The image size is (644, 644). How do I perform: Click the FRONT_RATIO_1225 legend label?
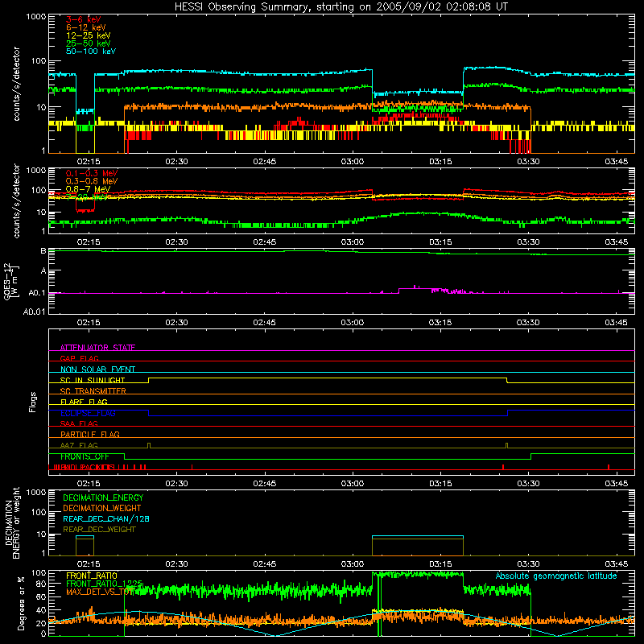[x=105, y=584]
